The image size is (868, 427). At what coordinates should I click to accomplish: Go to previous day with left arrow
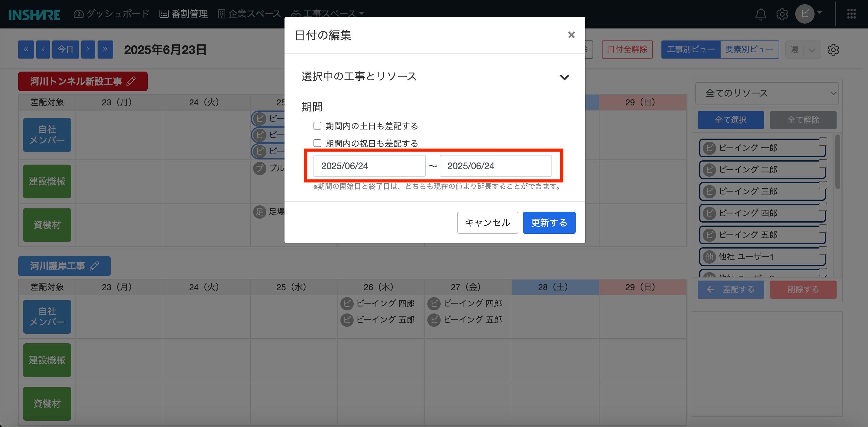pos(43,50)
